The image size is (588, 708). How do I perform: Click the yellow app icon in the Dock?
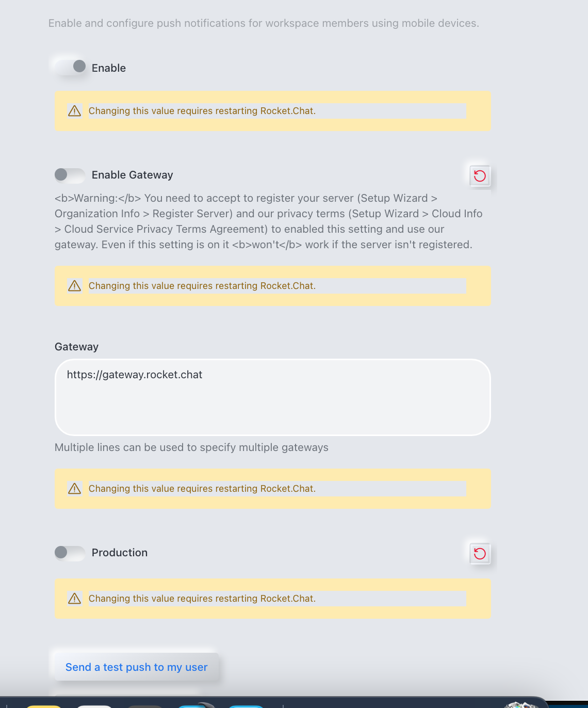click(x=45, y=706)
